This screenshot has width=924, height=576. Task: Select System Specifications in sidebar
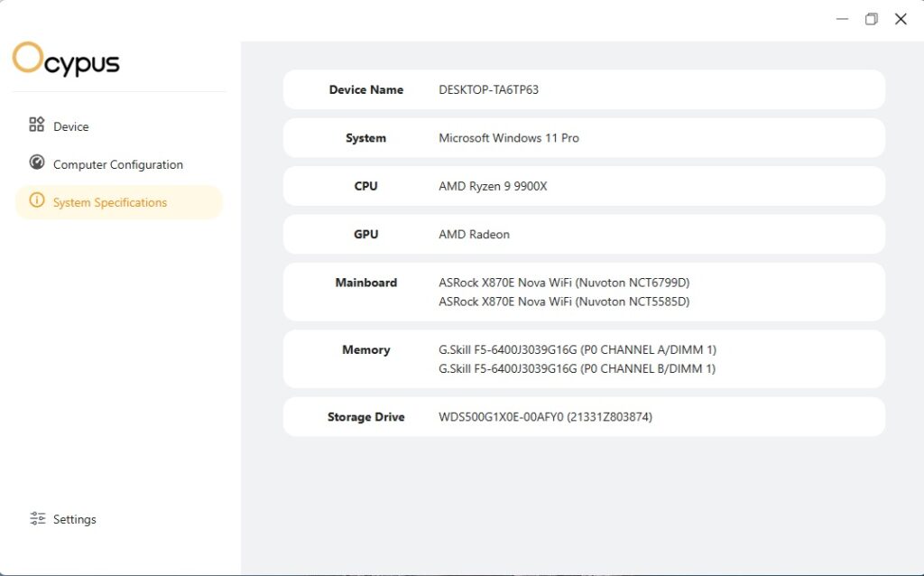[119, 202]
